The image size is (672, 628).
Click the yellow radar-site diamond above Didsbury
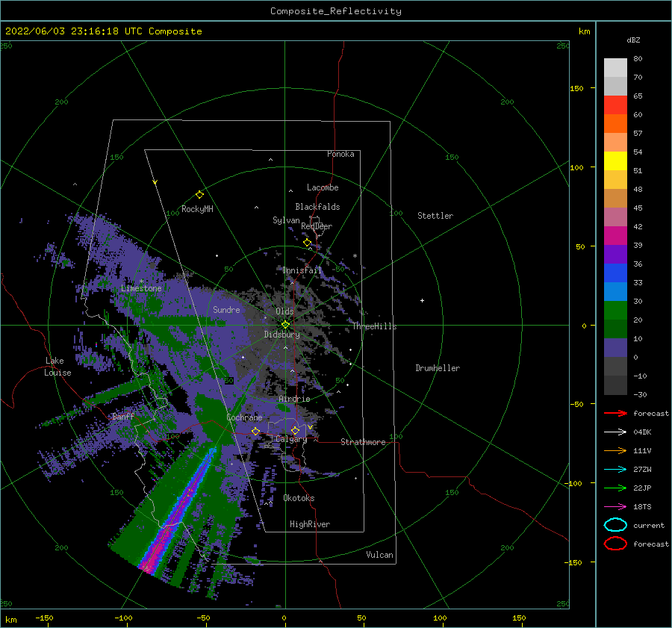[x=285, y=325]
